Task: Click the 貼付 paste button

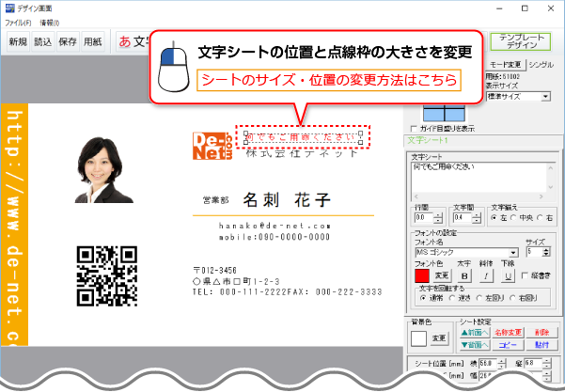Action: coord(542,345)
